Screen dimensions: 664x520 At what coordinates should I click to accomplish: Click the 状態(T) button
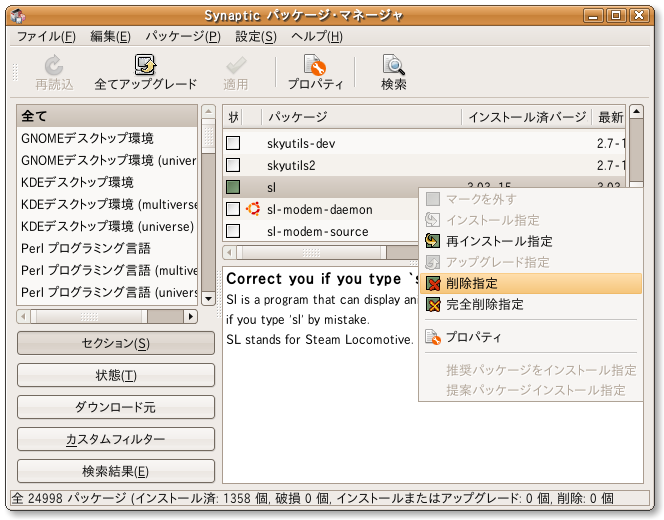click(x=116, y=375)
